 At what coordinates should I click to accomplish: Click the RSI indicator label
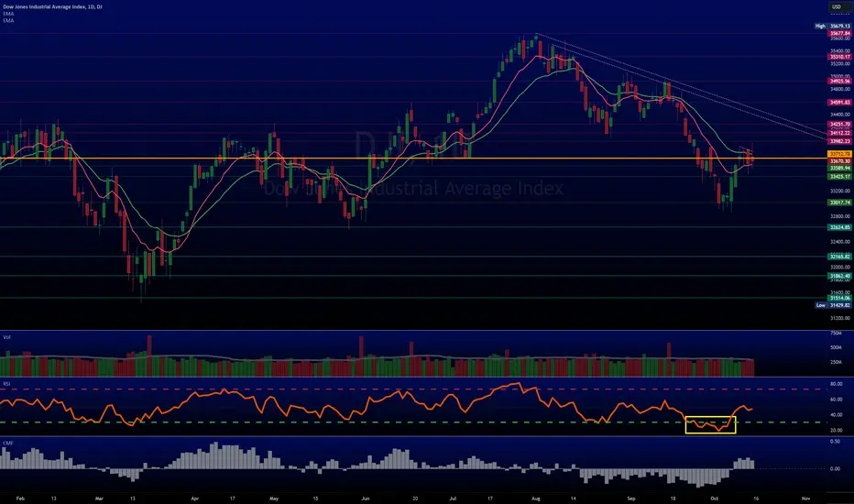(x=6, y=384)
